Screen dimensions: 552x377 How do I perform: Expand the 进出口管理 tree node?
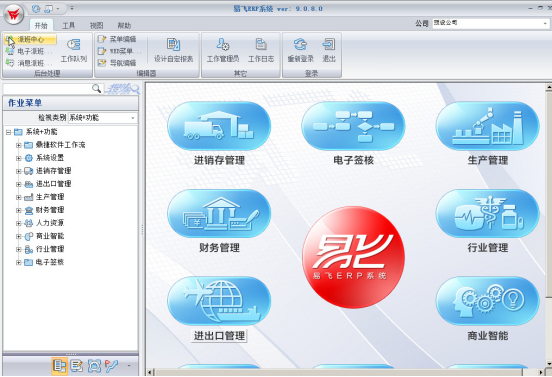19,184
